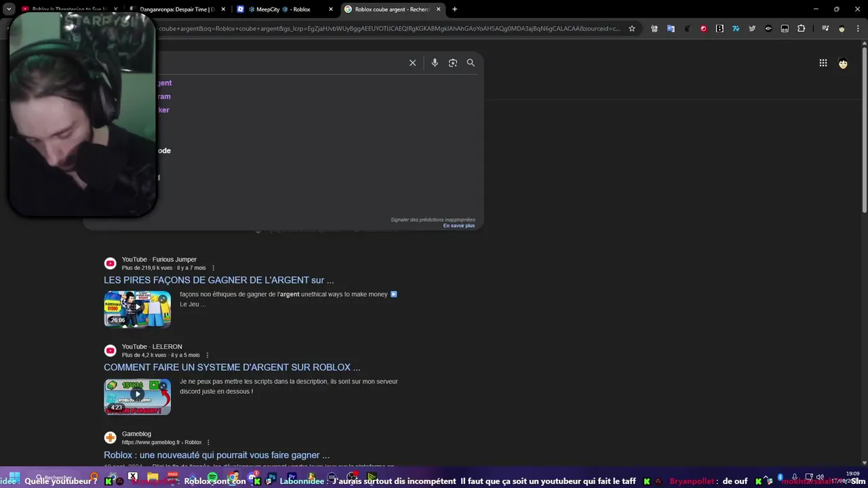The image size is (868, 488).
Task: Open the square face extension icon
Action: click(785, 28)
